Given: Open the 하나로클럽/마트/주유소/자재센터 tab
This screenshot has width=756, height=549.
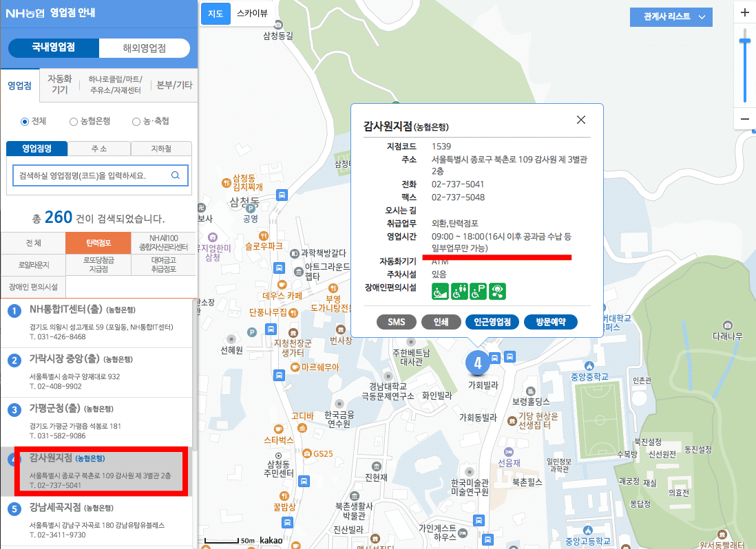Looking at the screenshot, I should (115, 84).
